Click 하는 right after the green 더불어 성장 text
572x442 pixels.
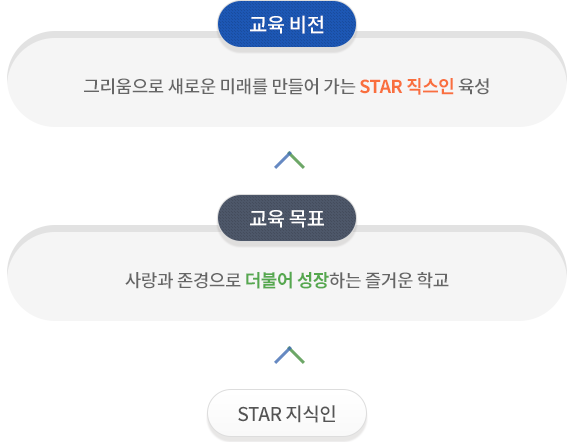point(345,280)
